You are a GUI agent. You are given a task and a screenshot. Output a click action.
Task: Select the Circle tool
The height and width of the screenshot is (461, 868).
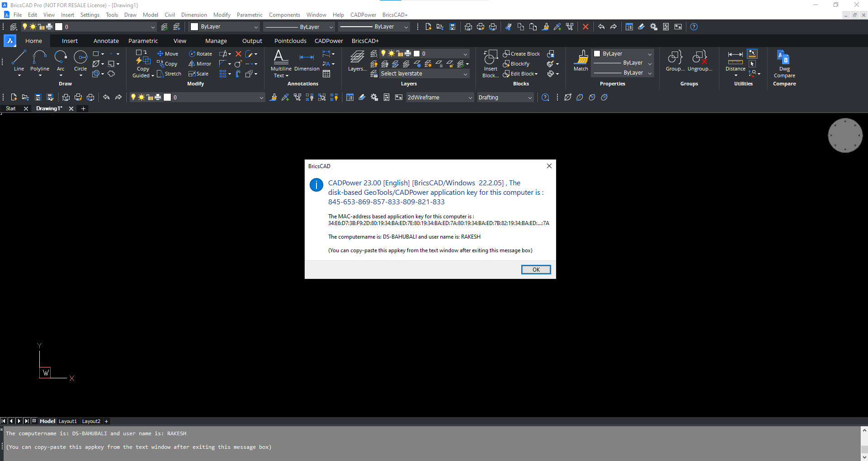click(x=80, y=61)
